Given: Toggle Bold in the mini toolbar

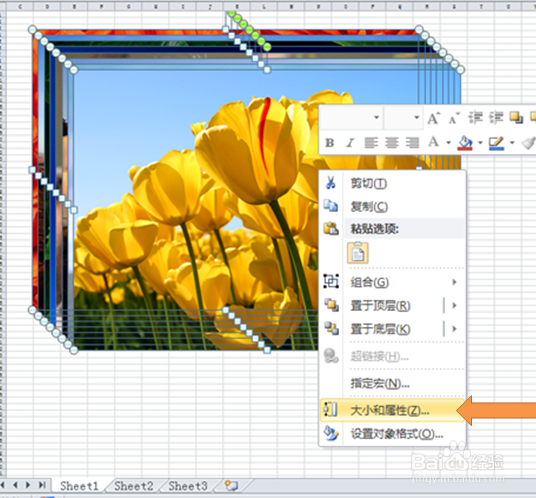Looking at the screenshot, I should click(330, 143).
